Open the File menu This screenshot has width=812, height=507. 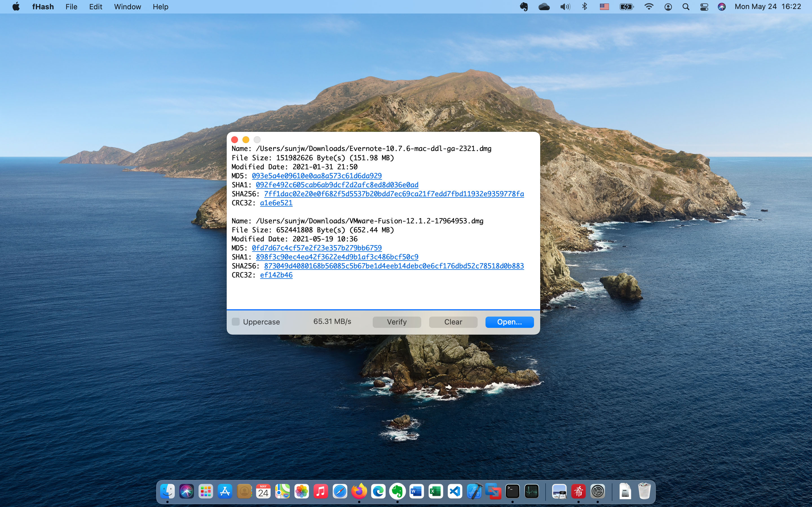71,7
